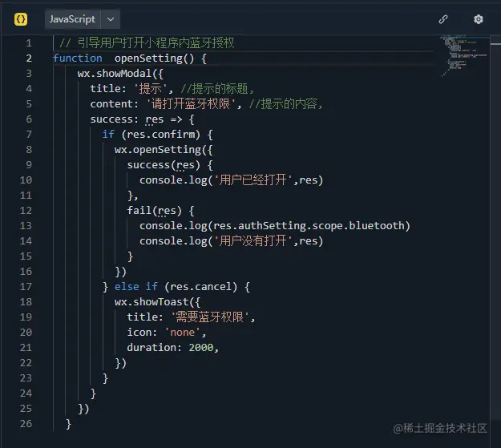Click the top comment '引导用户打开小程序内蓝牙授权'
Image resolution: width=501 pixels, height=448 pixels.
point(156,42)
